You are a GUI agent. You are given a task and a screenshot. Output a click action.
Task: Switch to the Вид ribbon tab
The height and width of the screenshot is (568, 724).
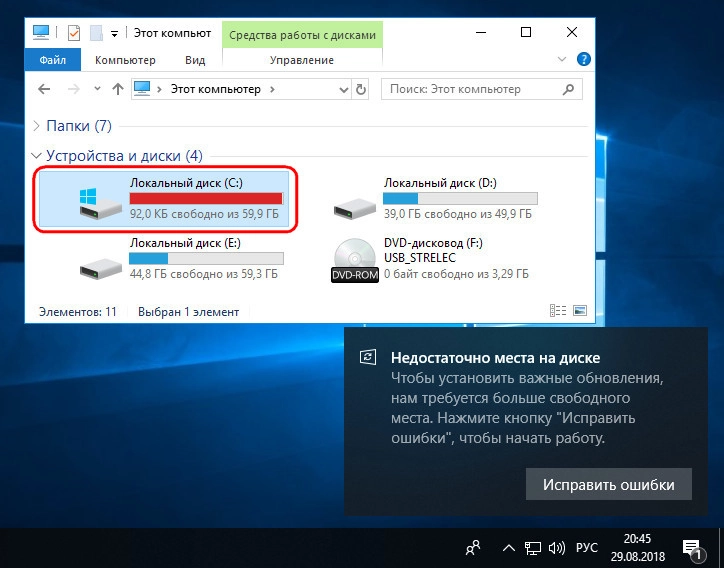(x=195, y=60)
